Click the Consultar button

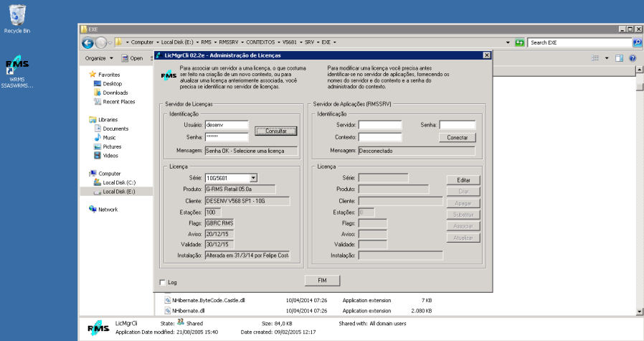(x=275, y=131)
